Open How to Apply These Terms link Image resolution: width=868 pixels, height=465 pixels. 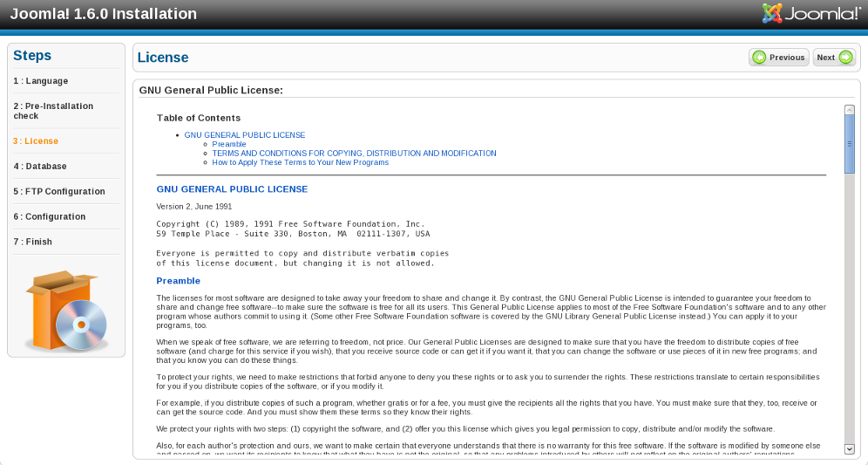click(x=301, y=162)
